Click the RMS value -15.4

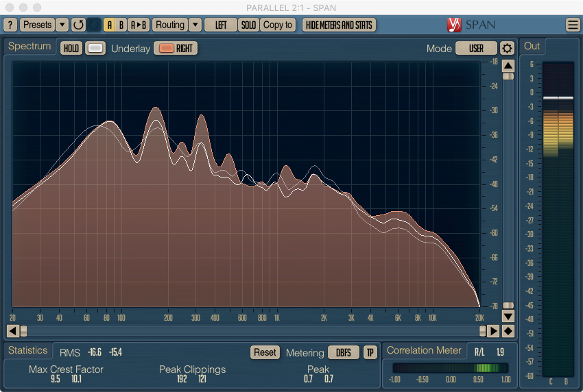click(x=115, y=352)
